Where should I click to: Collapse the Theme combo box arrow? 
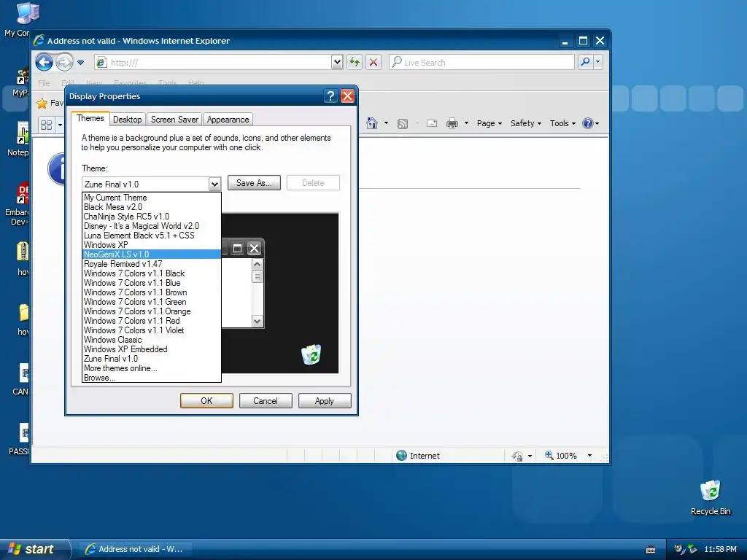[x=214, y=184]
